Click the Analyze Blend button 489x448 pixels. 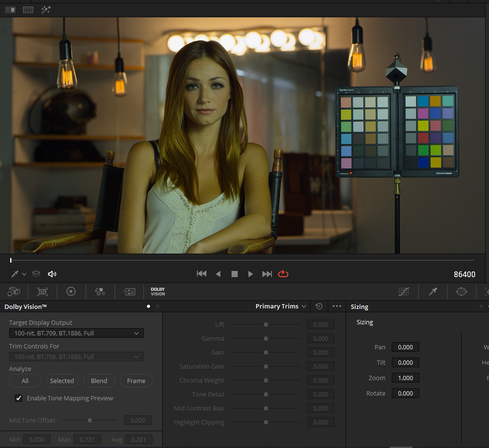coord(99,381)
